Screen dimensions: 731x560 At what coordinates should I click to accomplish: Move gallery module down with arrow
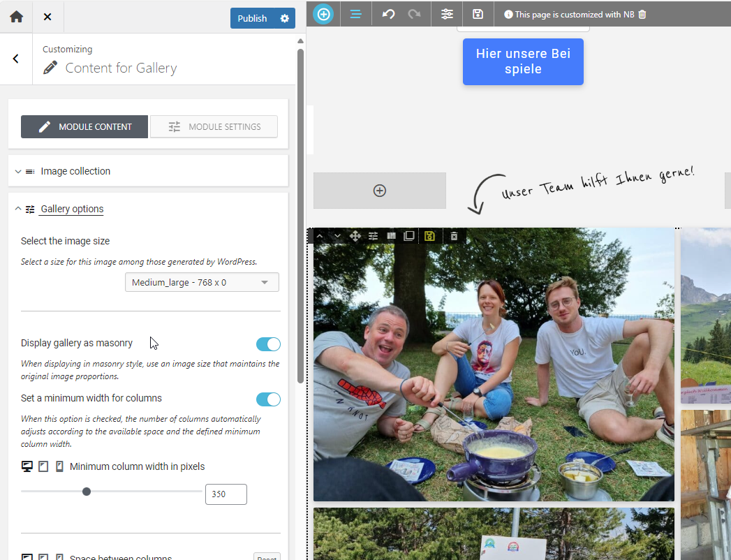(x=337, y=236)
